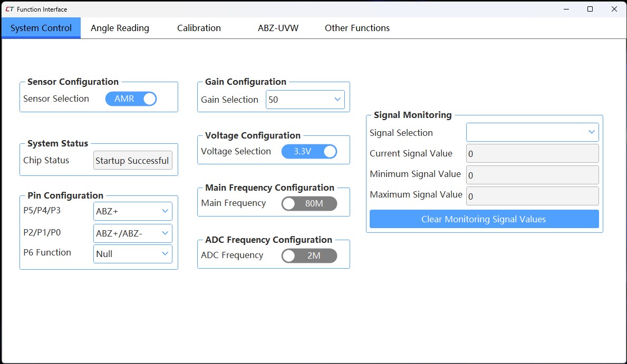Viewport: 627px width, 364px height.
Task: Select the Other Functions tab
Action: click(357, 28)
